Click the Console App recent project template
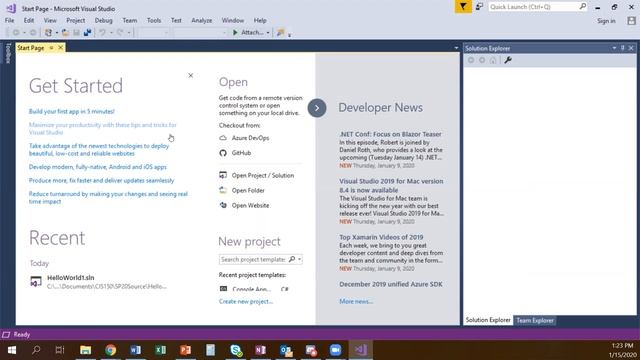This screenshot has width=640, height=360. (255, 289)
